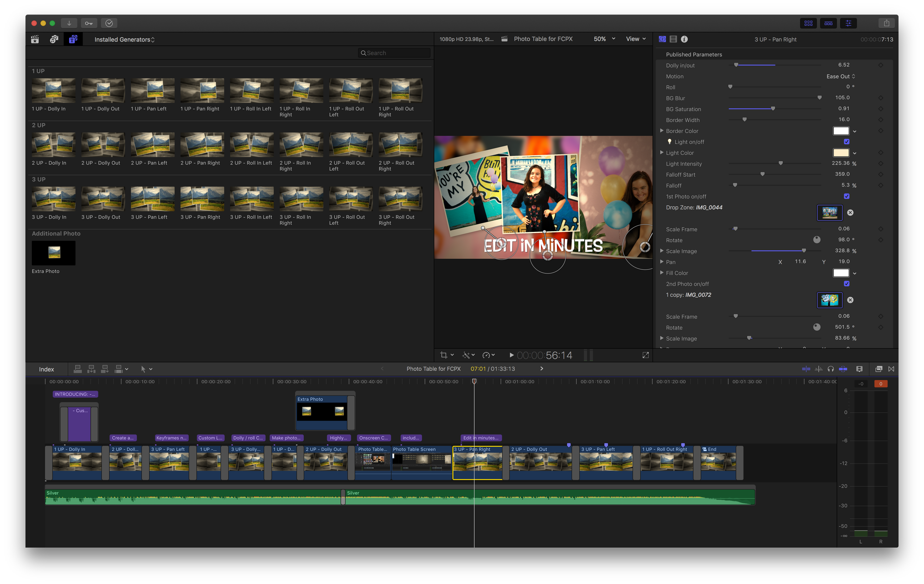The width and height of the screenshot is (924, 584).
Task: Open the View menu in viewer
Action: click(635, 39)
